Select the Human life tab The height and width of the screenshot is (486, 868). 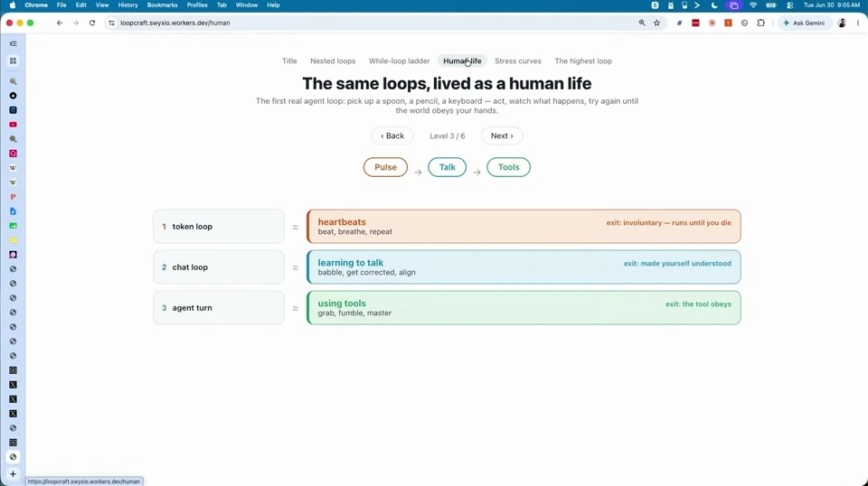[462, 61]
